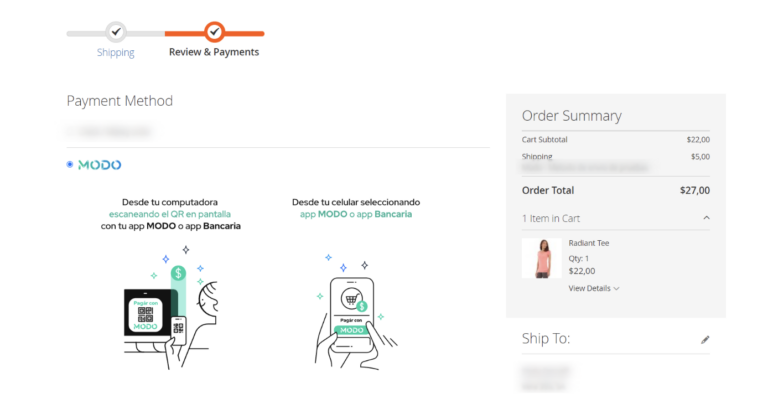The image size is (768, 414).
Task: Click the MODO logo
Action: (x=99, y=164)
